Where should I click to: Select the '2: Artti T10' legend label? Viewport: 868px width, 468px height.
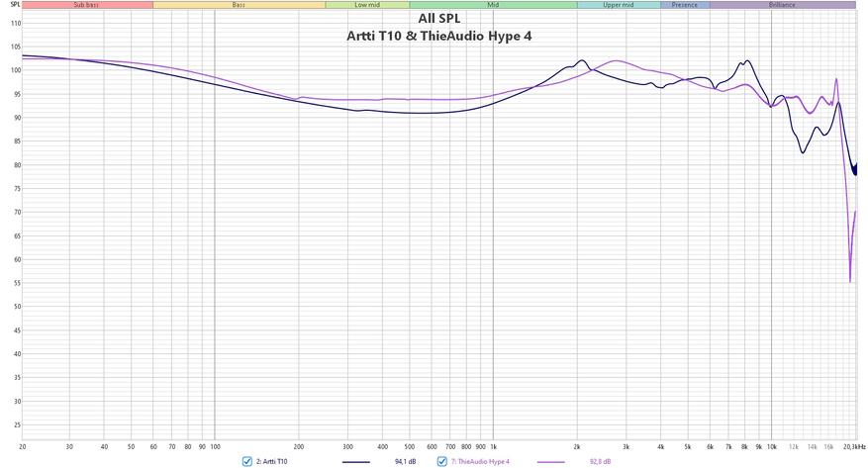tap(272, 461)
